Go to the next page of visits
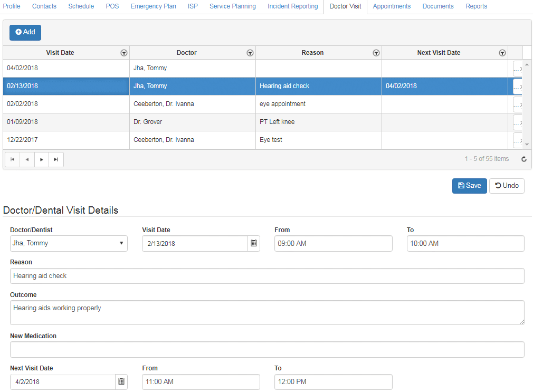 42,159
